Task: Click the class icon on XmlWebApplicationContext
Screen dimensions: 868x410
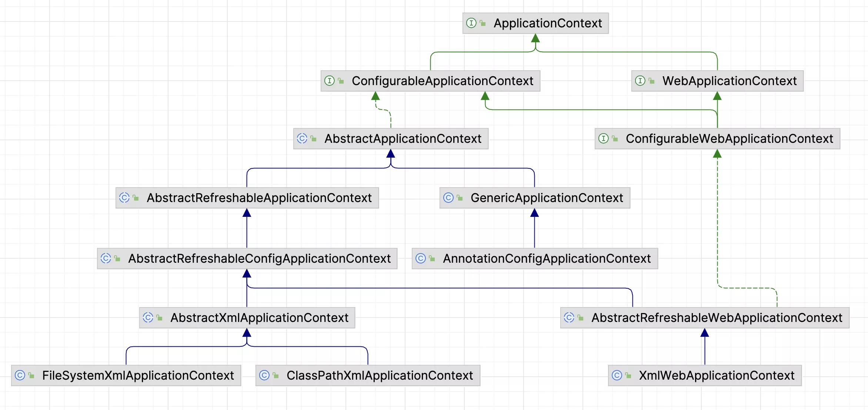Action: pos(617,375)
